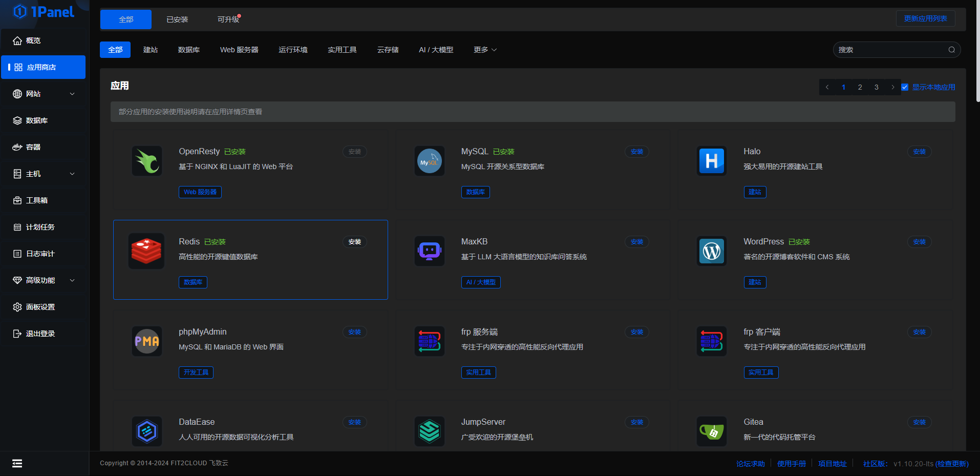980x476 pixels.
Task: Open the WordPress app icon
Action: pyautogui.click(x=712, y=251)
